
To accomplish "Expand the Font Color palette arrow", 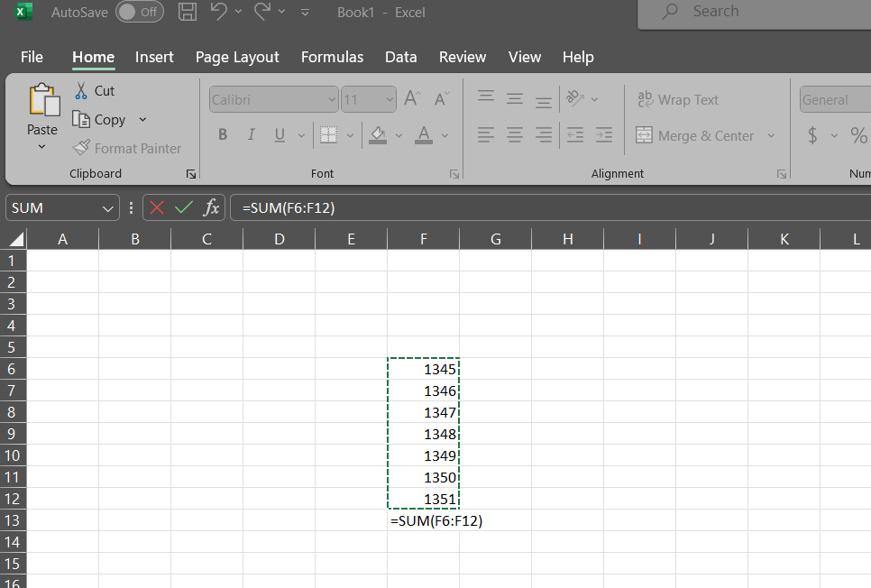I will (x=445, y=135).
